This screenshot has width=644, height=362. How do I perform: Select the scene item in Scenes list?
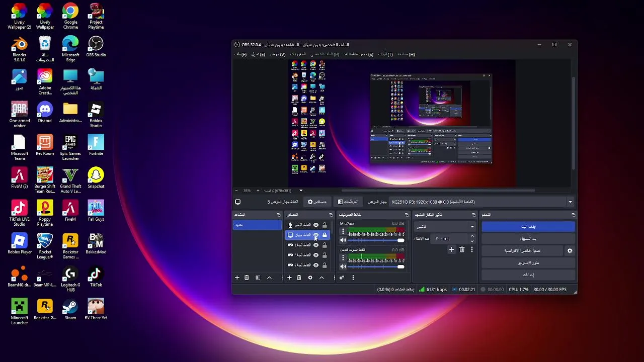(257, 225)
